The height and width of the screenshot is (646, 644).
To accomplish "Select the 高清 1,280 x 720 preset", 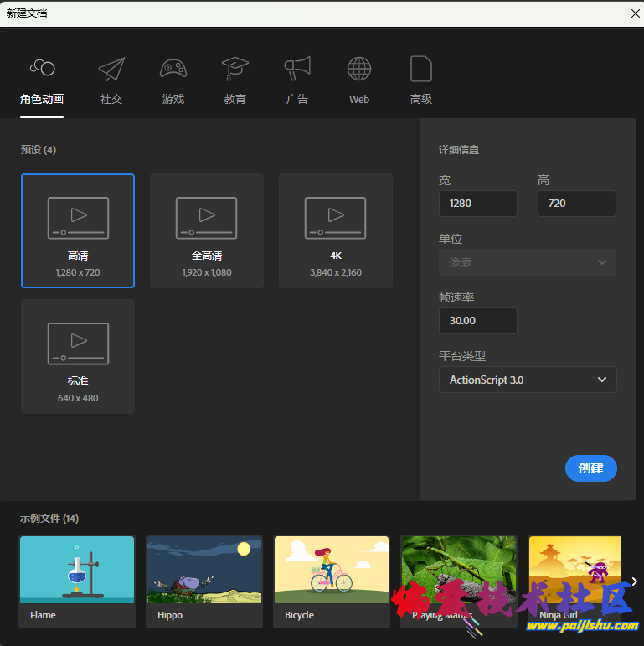I will 78,230.
